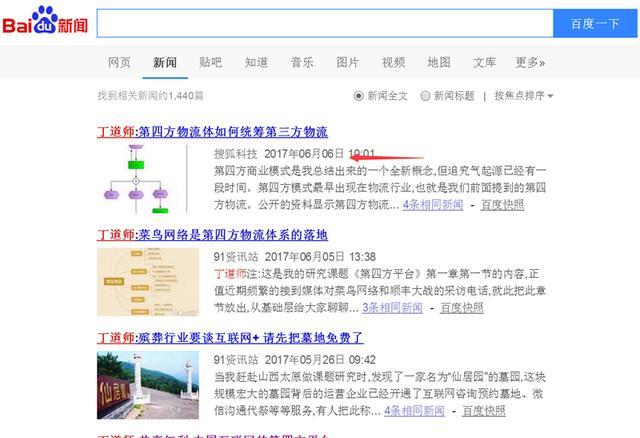Expand the 更多» menu
The height and width of the screenshot is (438, 640).
tap(530, 62)
